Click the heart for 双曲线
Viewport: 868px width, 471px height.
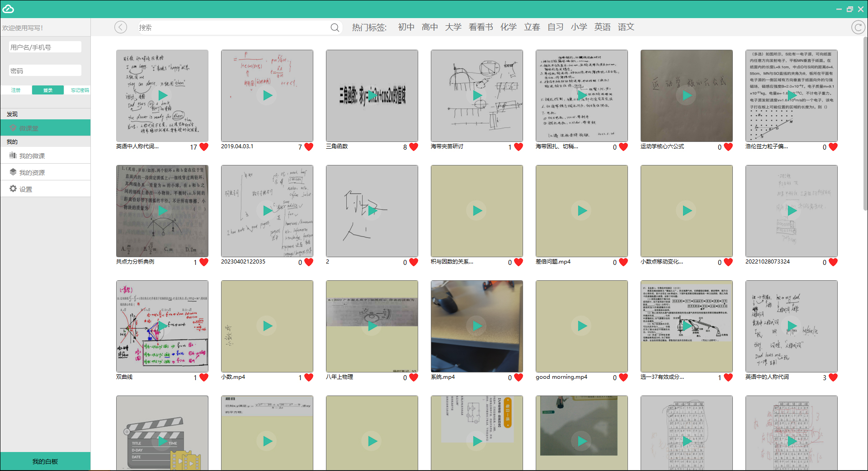point(204,377)
